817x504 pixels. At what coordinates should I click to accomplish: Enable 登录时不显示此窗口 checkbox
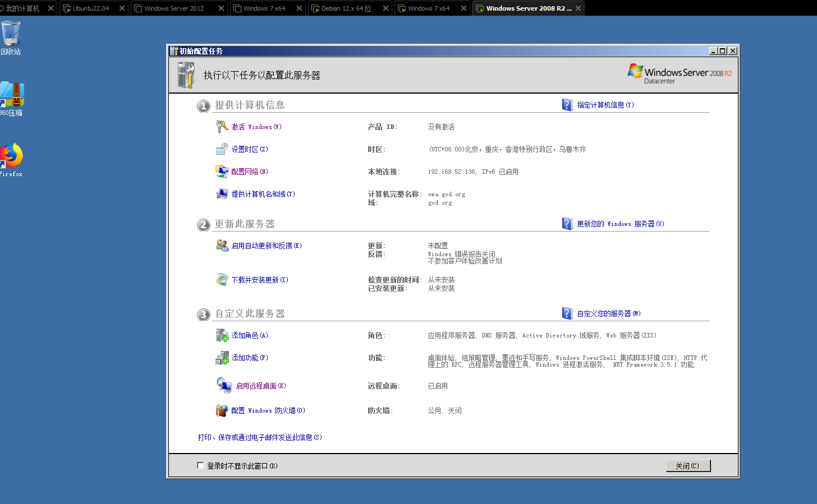[x=200, y=465]
